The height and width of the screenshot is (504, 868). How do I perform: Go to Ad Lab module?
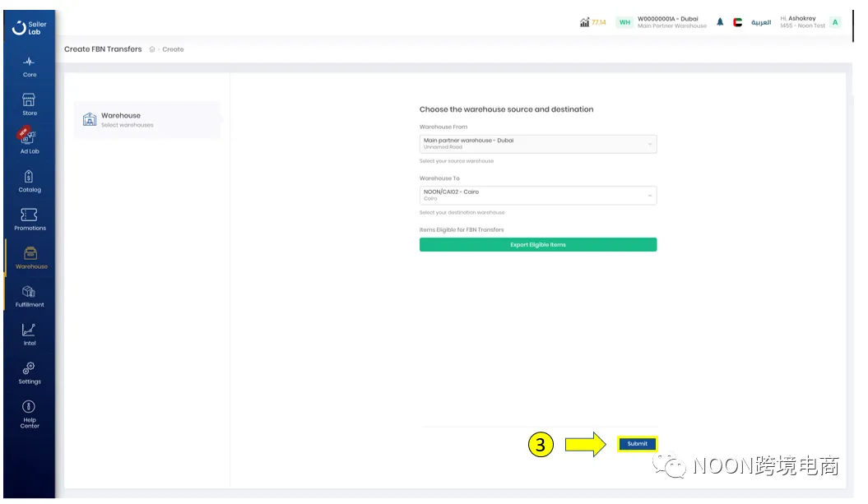point(29,141)
